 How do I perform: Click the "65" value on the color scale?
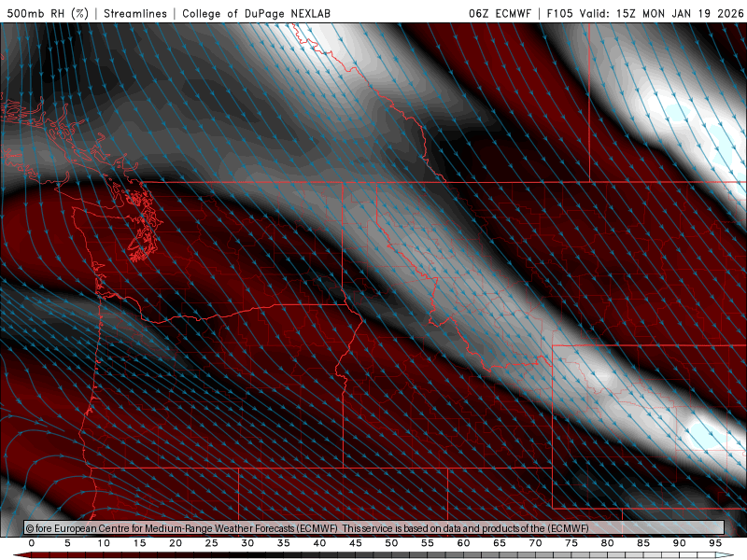coord(500,543)
